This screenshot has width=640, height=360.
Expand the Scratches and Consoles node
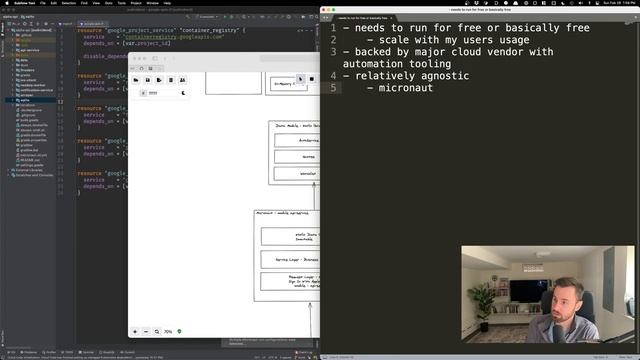(9, 175)
